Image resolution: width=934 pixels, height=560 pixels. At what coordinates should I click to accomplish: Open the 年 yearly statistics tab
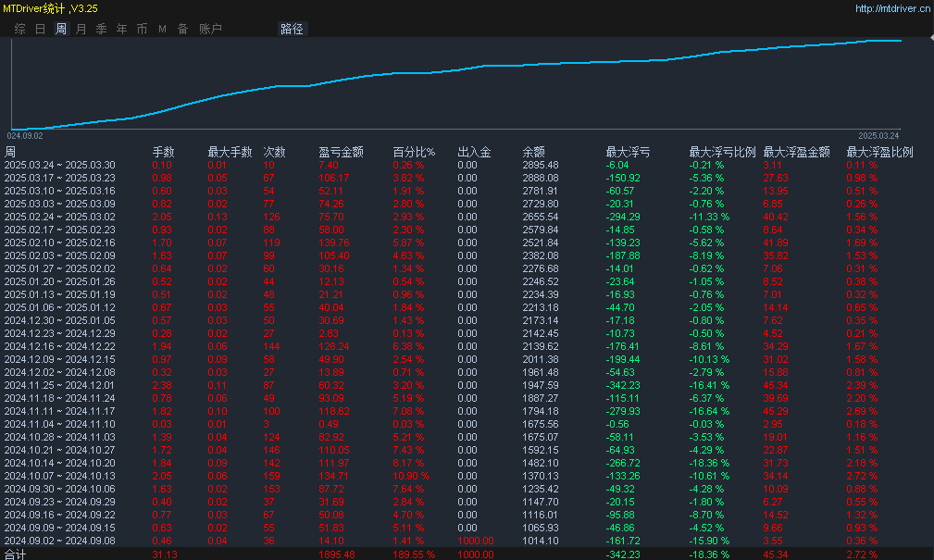121,28
